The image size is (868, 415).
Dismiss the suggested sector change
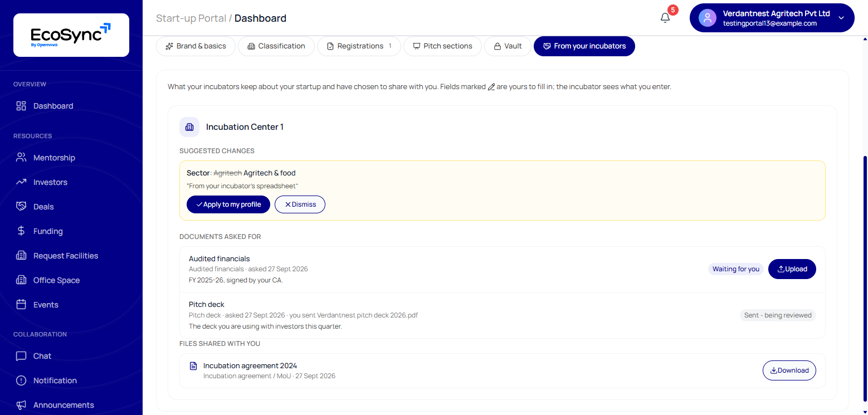[x=300, y=204]
